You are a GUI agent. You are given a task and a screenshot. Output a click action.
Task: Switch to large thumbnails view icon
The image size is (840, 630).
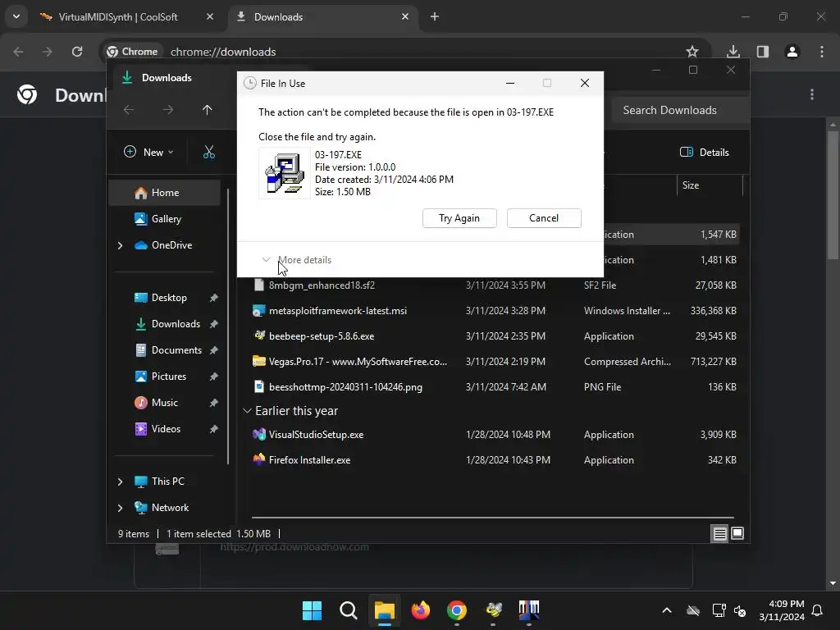(737, 533)
